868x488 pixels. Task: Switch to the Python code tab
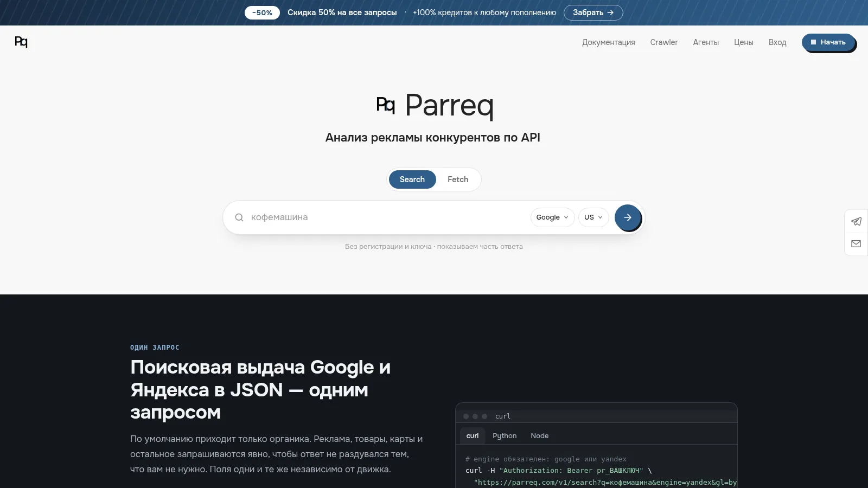tap(505, 436)
